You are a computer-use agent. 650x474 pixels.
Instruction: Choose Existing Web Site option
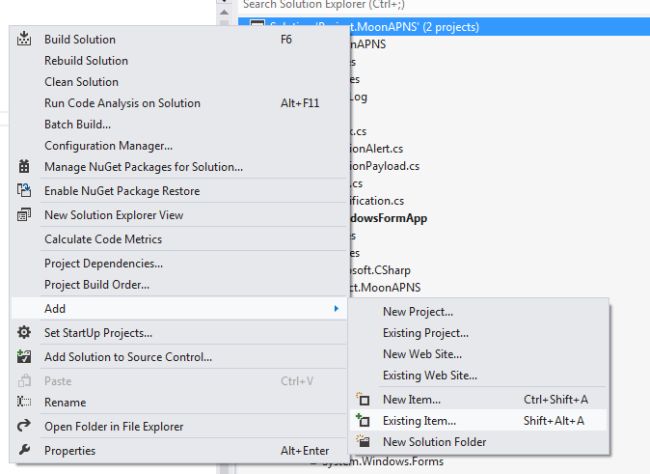430,376
